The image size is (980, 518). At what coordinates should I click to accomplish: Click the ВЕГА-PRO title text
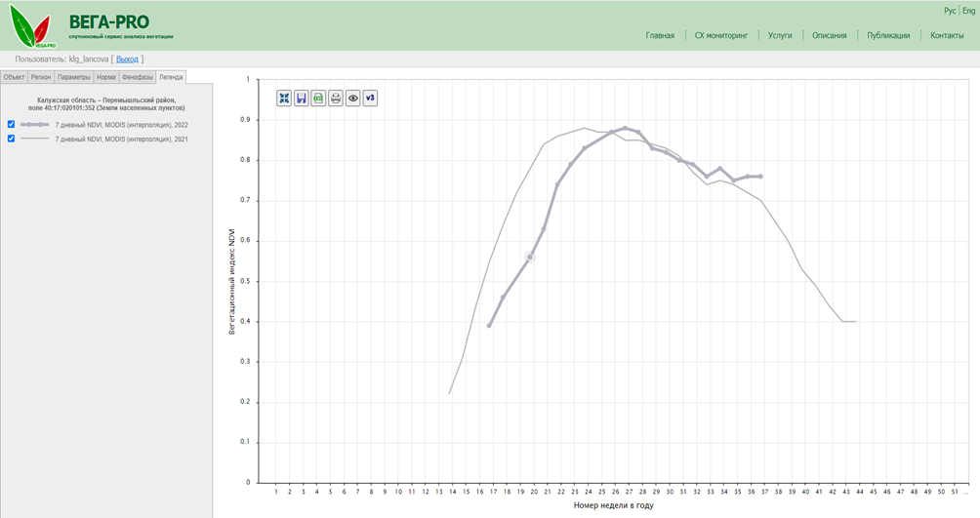(109, 22)
